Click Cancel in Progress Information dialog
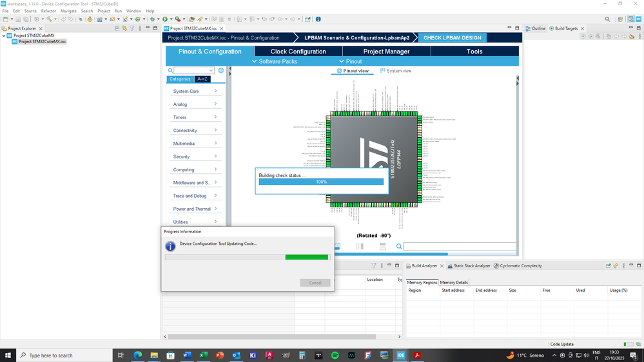Image resolution: width=644 pixels, height=362 pixels. click(x=315, y=283)
